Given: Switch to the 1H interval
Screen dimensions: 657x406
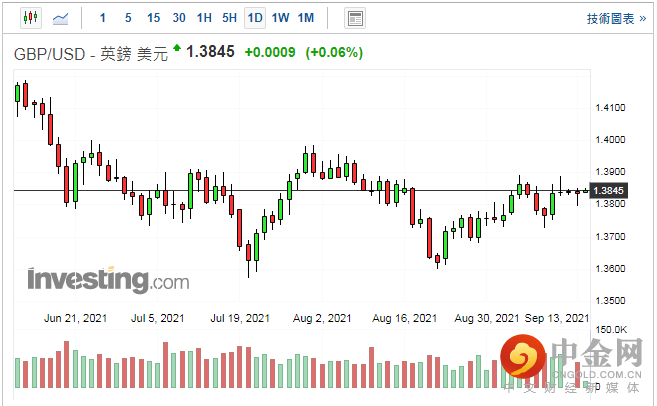Looking at the screenshot, I should [204, 18].
